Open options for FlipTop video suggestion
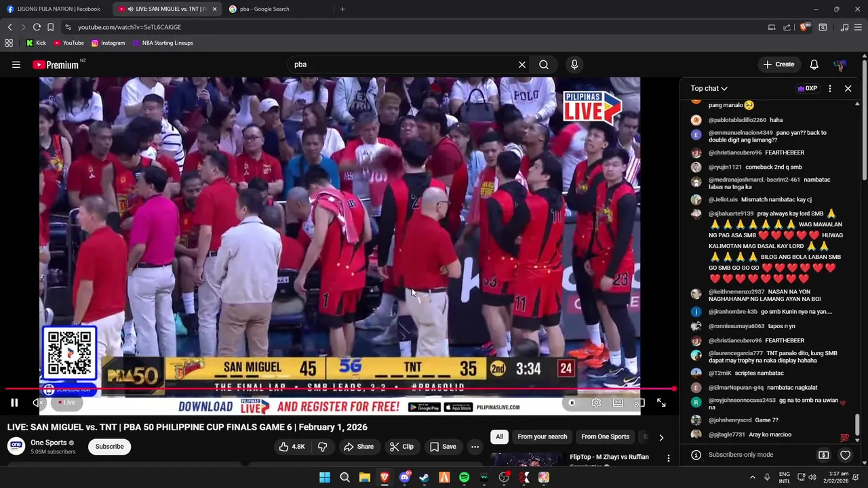Image resolution: width=868 pixels, height=488 pixels. click(668, 458)
